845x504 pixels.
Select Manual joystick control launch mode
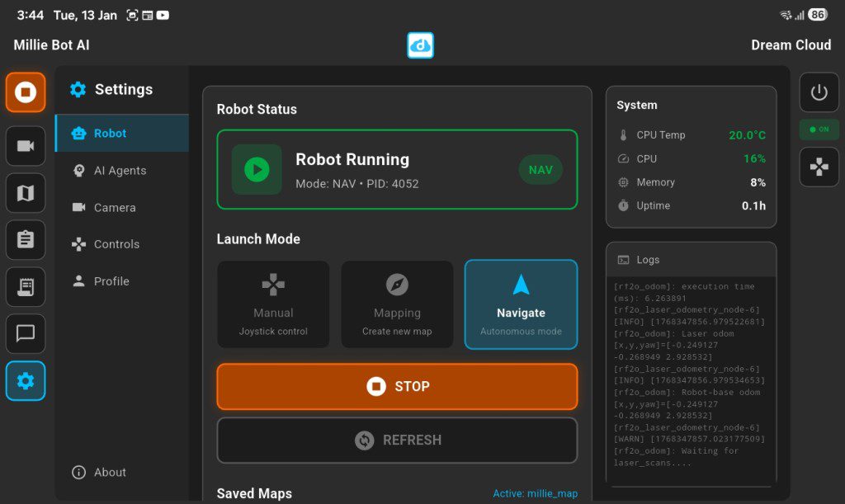[273, 304]
